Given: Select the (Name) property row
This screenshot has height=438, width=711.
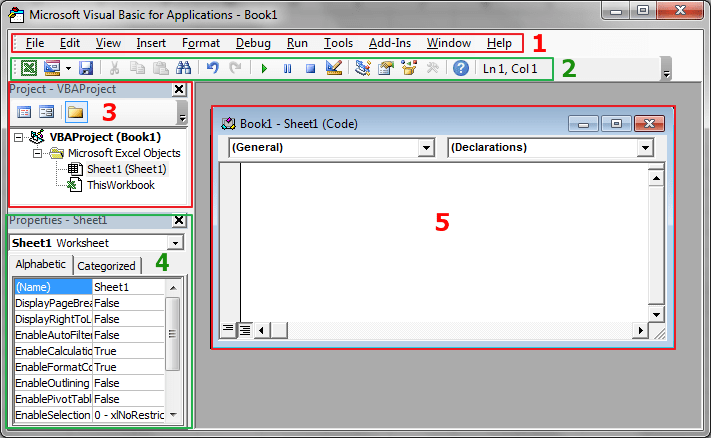Looking at the screenshot, I should [x=89, y=287].
